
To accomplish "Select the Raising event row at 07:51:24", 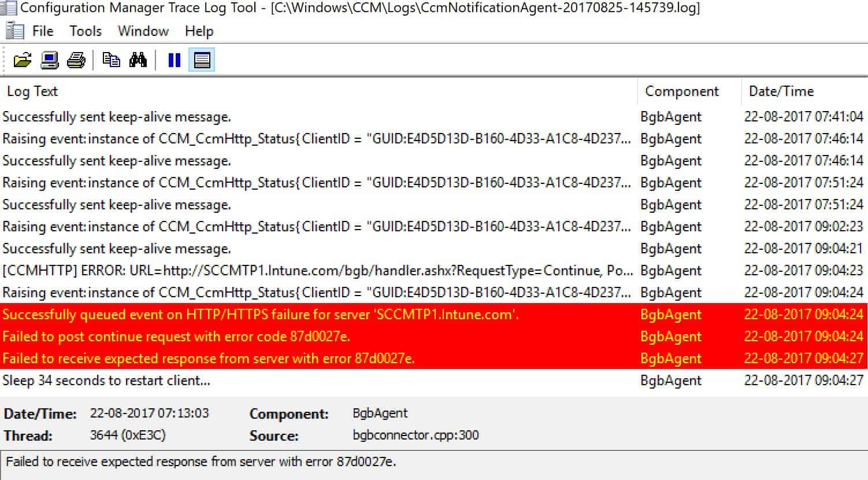I will pos(434,183).
